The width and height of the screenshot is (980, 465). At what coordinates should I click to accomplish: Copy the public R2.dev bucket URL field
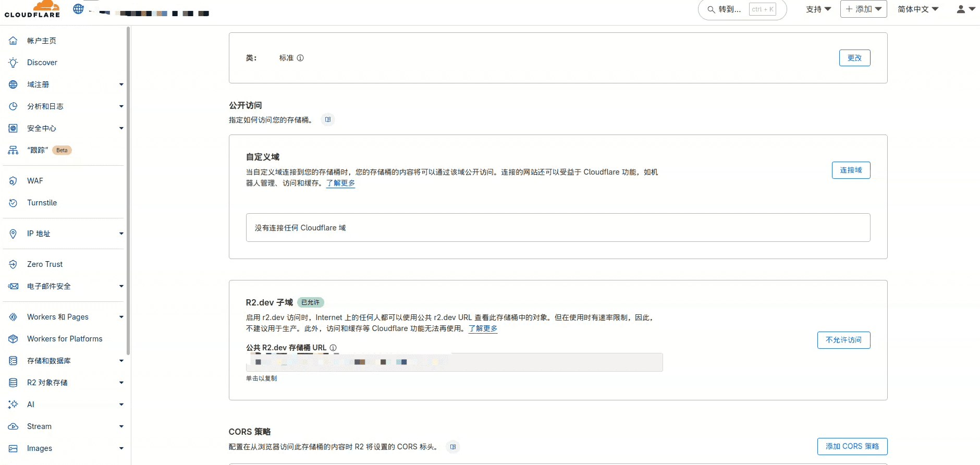click(x=454, y=362)
